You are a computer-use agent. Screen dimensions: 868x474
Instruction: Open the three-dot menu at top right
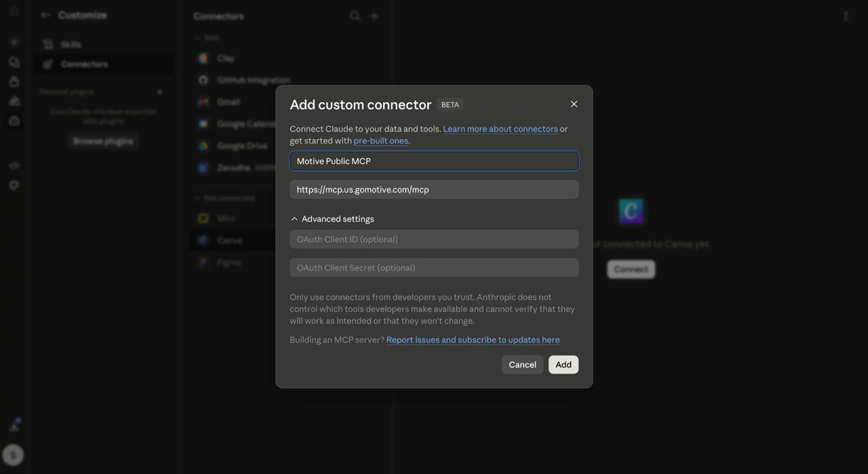click(x=846, y=16)
